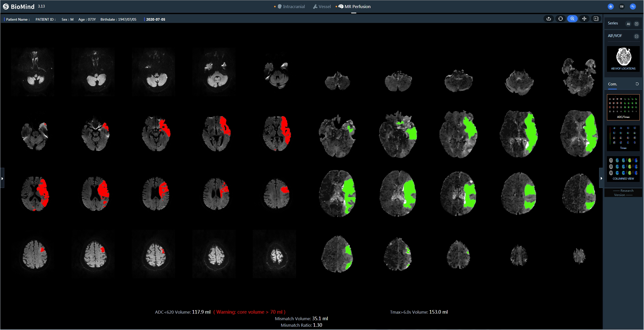
Task: Open AIF/VOF LOCATIONS thumbnail
Action: tap(623, 59)
